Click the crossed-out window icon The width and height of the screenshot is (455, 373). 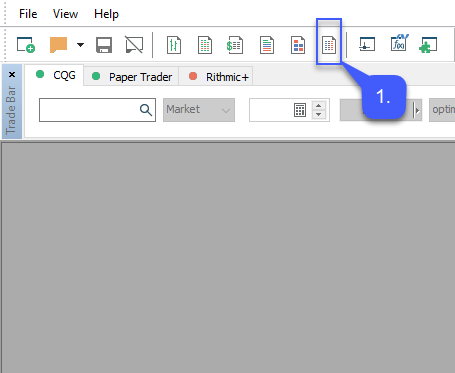134,45
